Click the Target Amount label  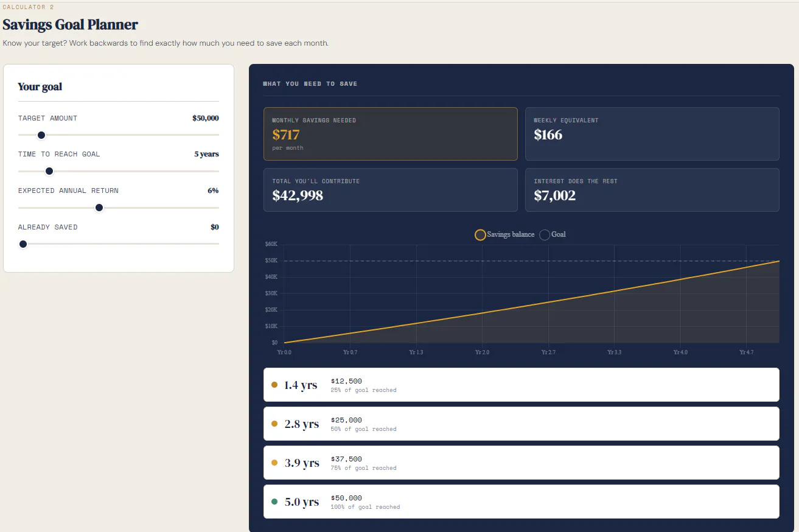[x=47, y=118]
